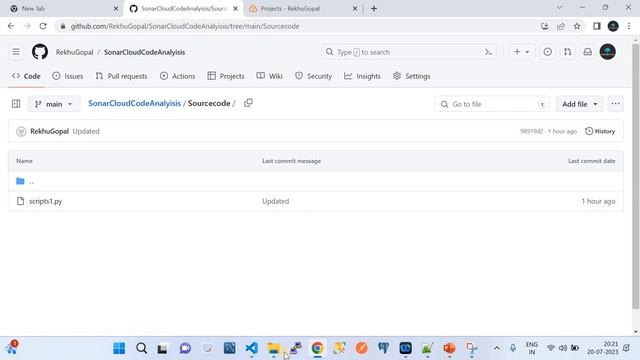Click the RekhuGopal commit author avatar
Screen dimensions: 640x360
coord(21,131)
